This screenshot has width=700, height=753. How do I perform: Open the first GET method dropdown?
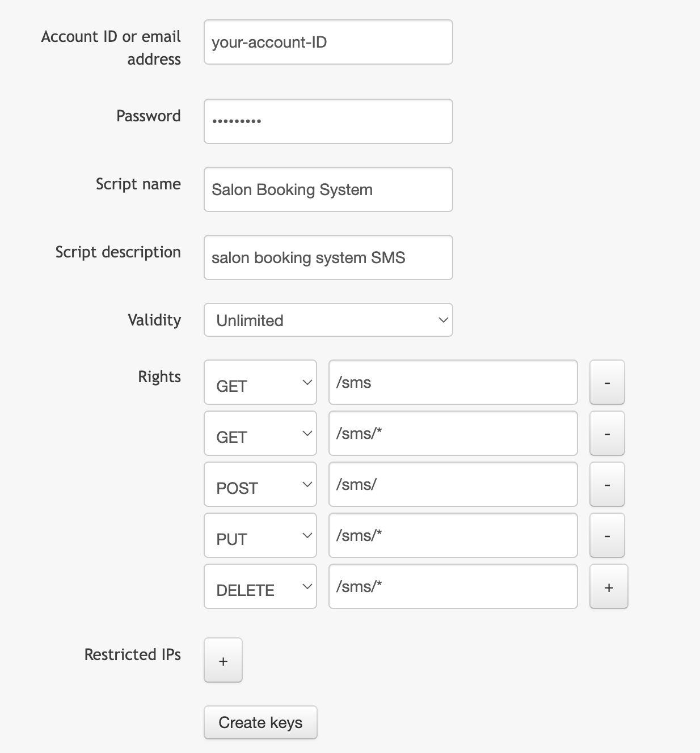[260, 382]
